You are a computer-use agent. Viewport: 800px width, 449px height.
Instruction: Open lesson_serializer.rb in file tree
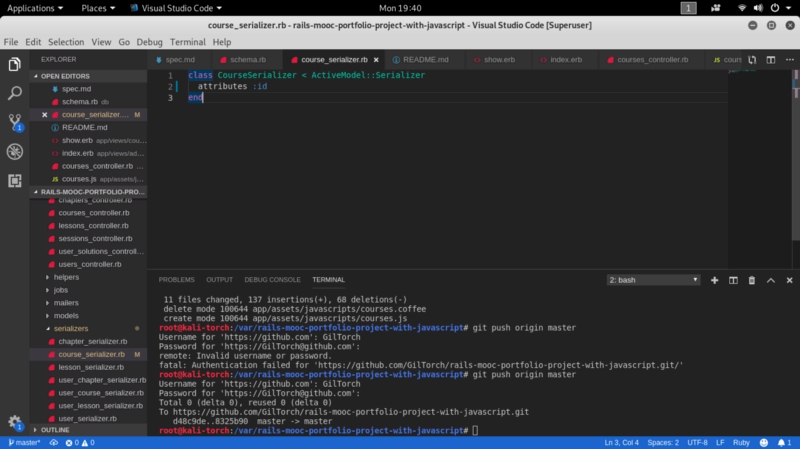click(x=91, y=367)
